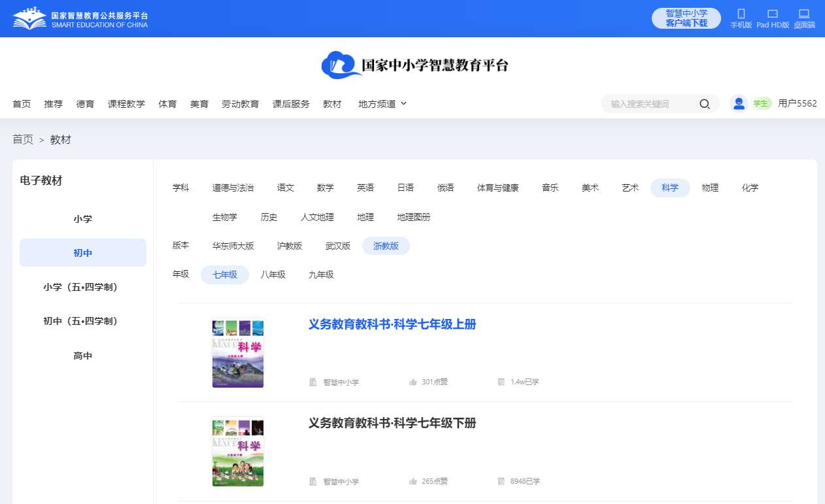Open 义务教育教科书·科学七年级上册 title

[x=392, y=324]
